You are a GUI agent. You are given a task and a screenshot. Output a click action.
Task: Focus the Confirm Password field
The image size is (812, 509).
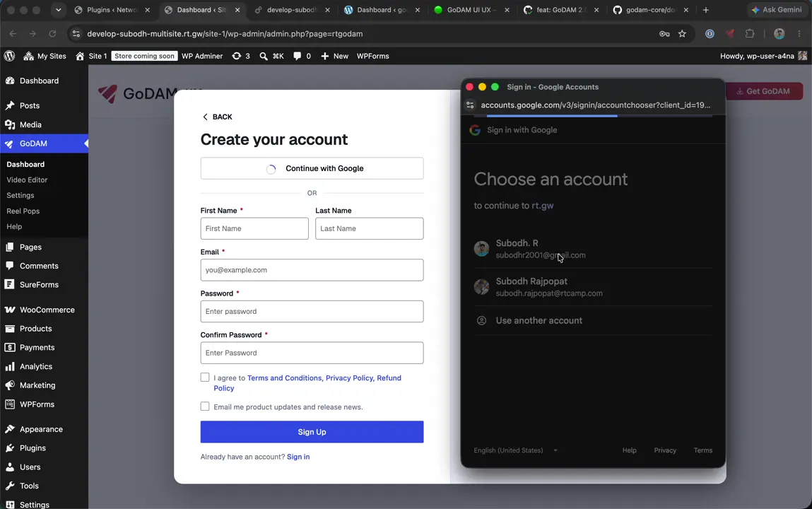coord(312,353)
